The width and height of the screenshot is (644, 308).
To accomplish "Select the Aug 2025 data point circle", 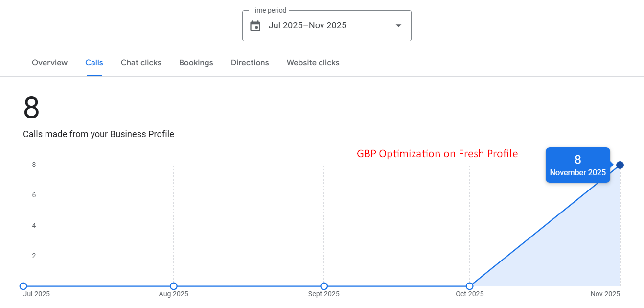I will click(173, 286).
